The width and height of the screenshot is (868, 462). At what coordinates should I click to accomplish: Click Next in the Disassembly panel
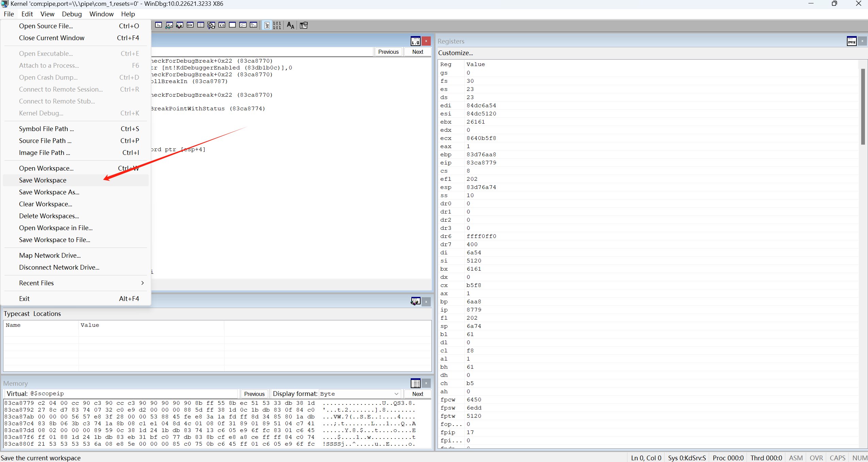[417, 52]
